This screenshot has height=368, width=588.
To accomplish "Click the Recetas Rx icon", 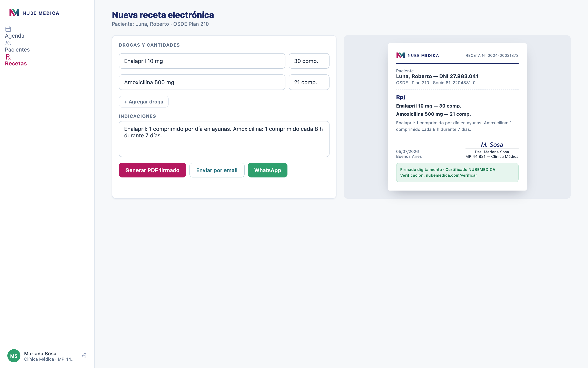I will (x=8, y=57).
